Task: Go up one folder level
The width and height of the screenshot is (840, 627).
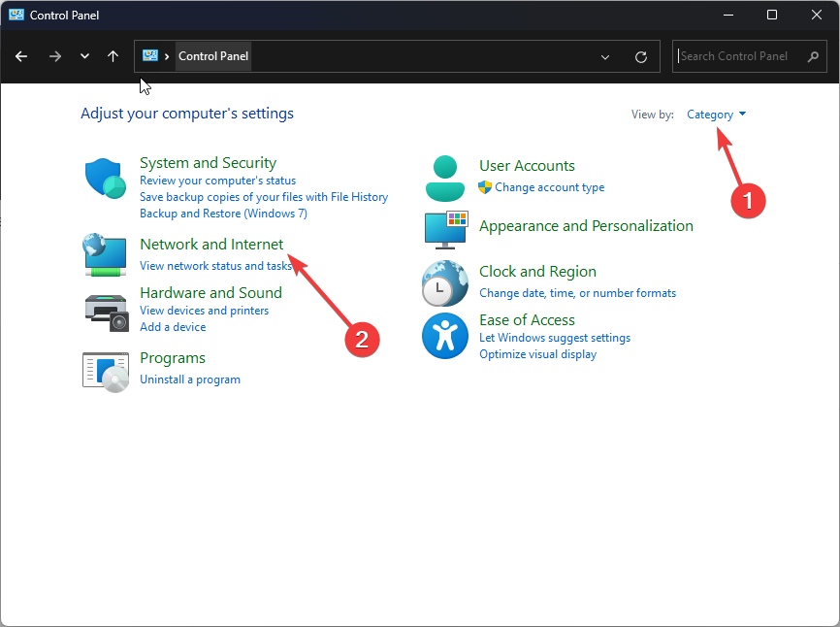Action: click(x=113, y=56)
